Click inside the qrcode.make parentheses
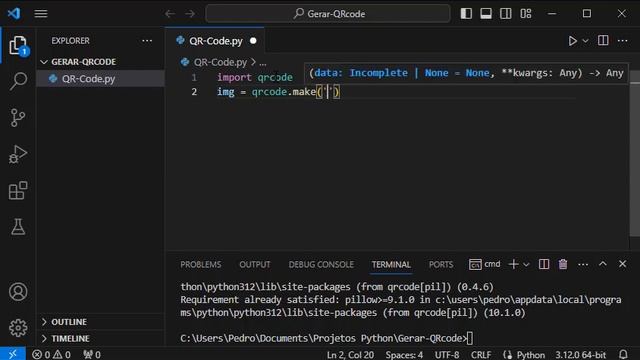640x360 pixels. [328, 92]
